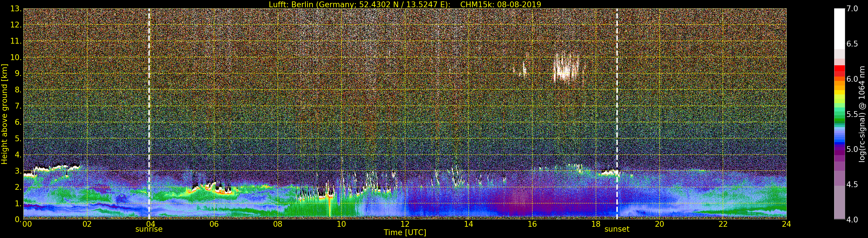The image size is (868, 238).
Task: Click the time axis tick "22"
Action: [x=723, y=224]
